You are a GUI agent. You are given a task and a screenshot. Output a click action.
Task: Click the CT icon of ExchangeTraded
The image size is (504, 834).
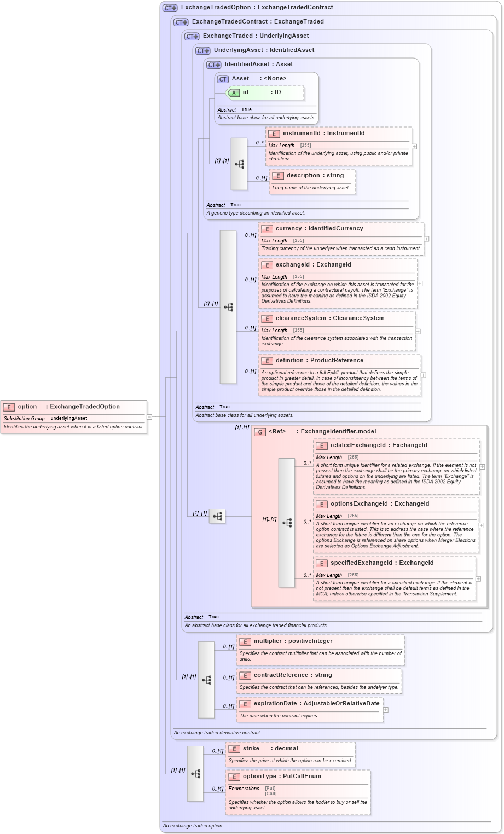coord(192,36)
